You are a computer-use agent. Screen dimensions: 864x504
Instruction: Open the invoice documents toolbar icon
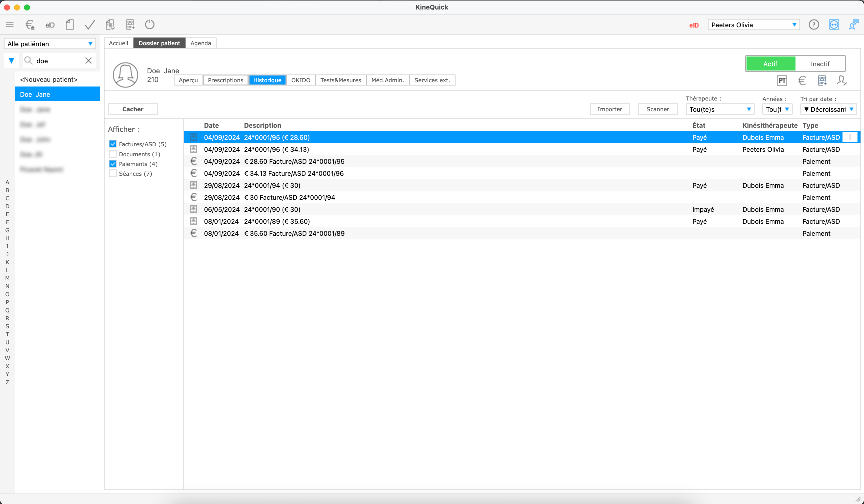[110, 24]
